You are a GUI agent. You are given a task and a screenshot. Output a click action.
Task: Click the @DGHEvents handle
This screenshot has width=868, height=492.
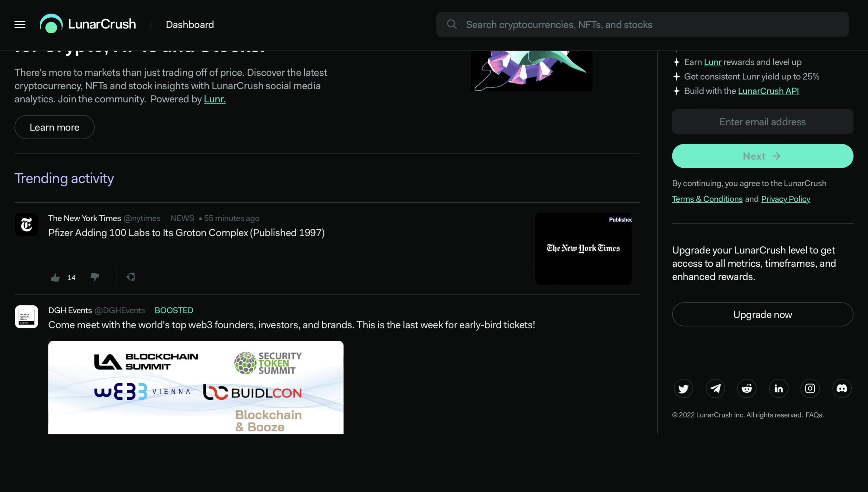119,310
